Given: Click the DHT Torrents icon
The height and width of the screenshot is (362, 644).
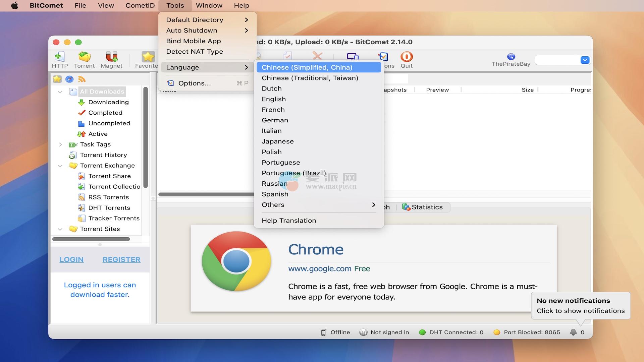Looking at the screenshot, I should click(81, 208).
